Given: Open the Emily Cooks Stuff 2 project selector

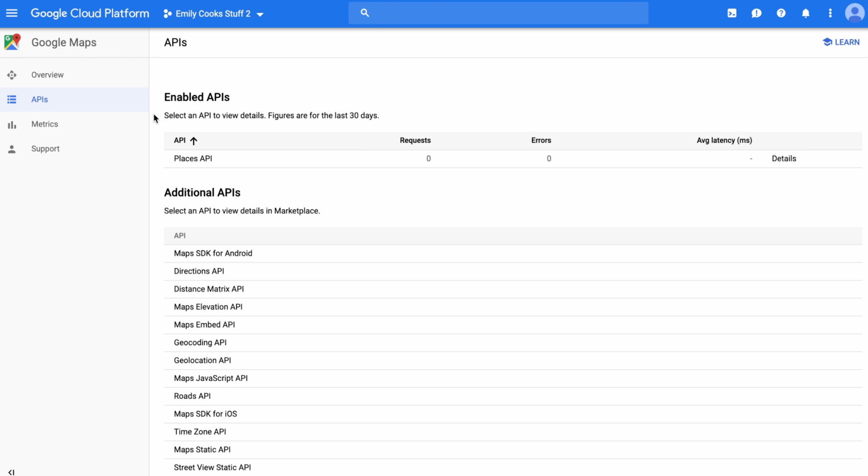Looking at the screenshot, I should pos(213,14).
